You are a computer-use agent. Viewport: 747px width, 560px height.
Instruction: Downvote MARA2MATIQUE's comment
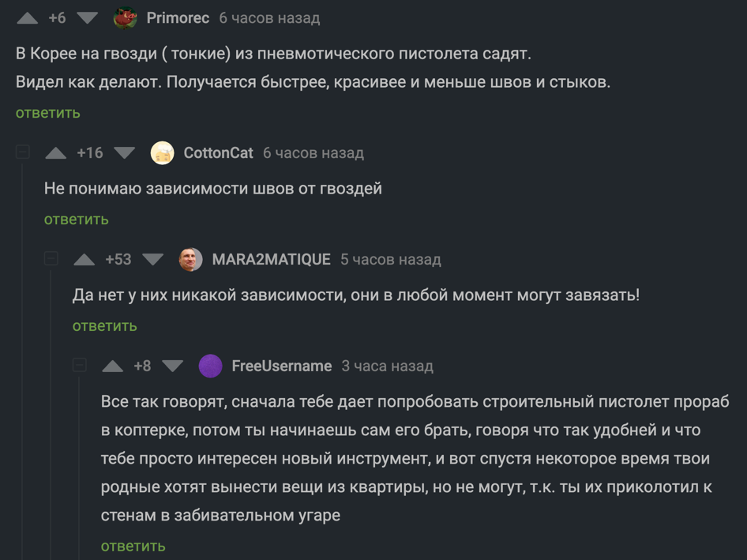tap(153, 260)
